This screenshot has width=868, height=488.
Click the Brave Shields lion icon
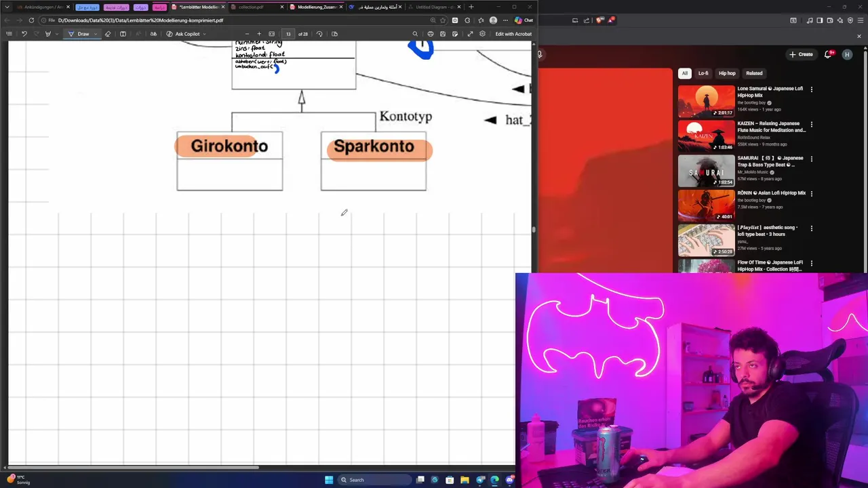pyautogui.click(x=600, y=20)
